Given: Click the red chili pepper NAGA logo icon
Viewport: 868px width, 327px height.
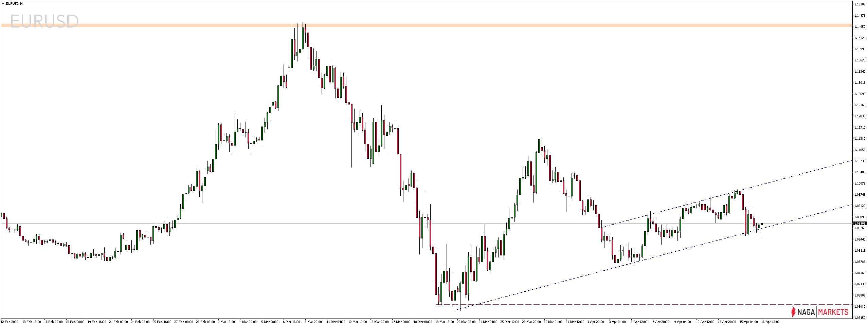Looking at the screenshot, I should pyautogui.click(x=794, y=312).
